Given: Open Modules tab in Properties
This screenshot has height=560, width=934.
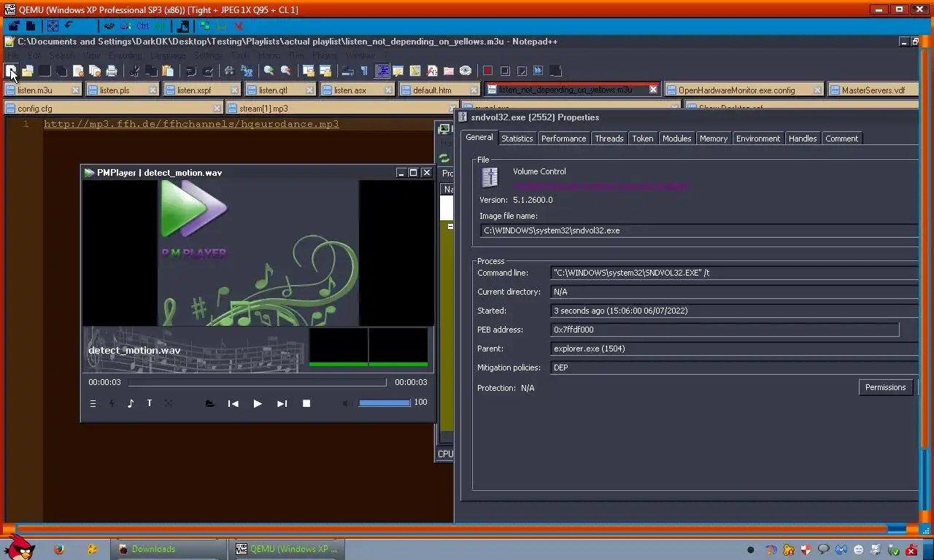Looking at the screenshot, I should point(676,139).
